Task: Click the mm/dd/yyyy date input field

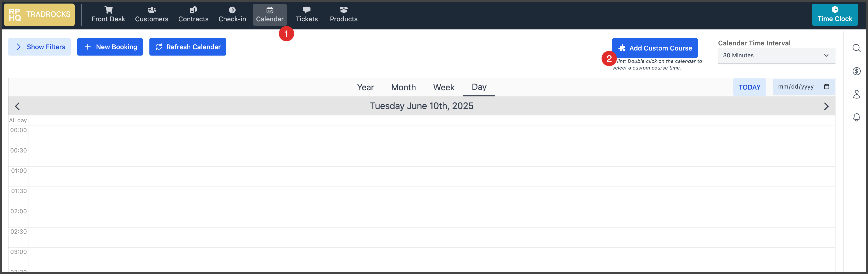Action: pyautogui.click(x=804, y=87)
